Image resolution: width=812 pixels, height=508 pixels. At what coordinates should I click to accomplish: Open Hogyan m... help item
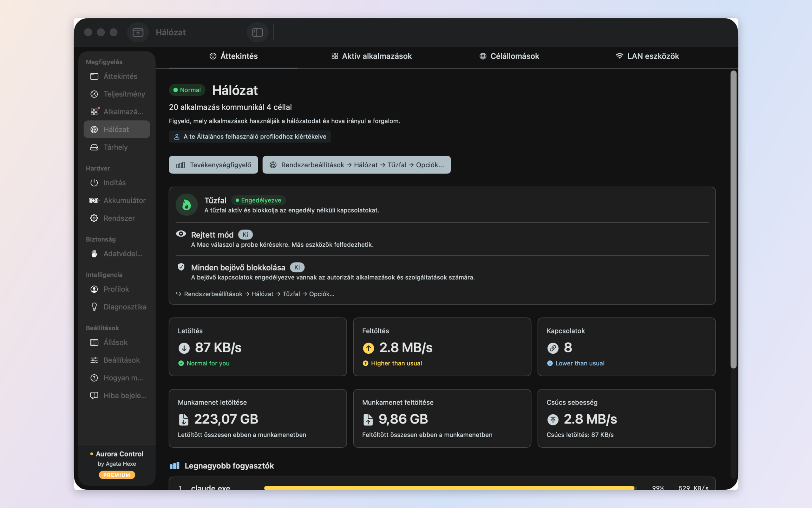pos(117,378)
